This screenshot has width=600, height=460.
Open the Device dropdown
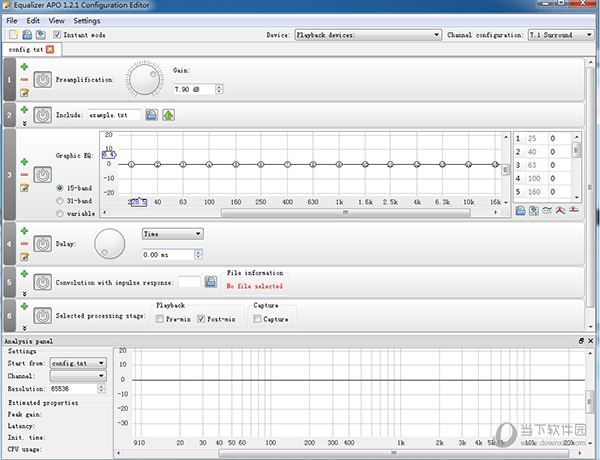[368, 35]
